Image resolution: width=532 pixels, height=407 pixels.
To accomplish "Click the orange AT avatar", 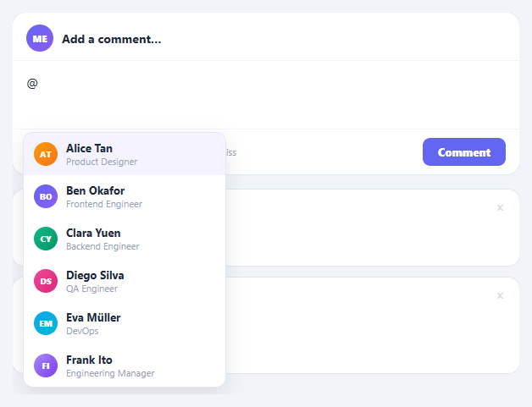I will 46,154.
